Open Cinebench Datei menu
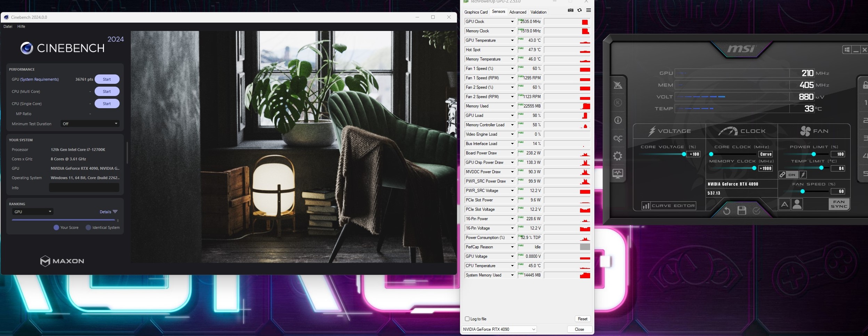 (8, 26)
